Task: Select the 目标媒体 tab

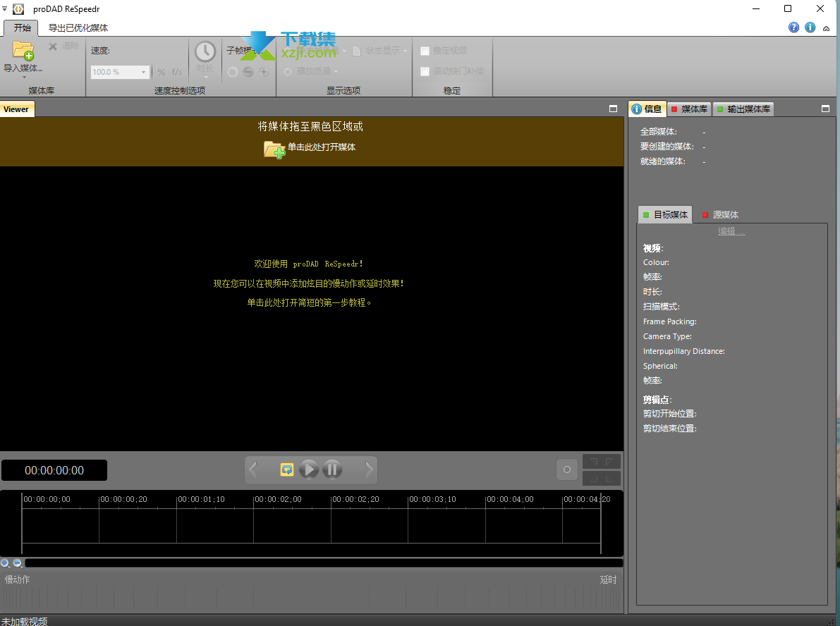Action: (665, 215)
